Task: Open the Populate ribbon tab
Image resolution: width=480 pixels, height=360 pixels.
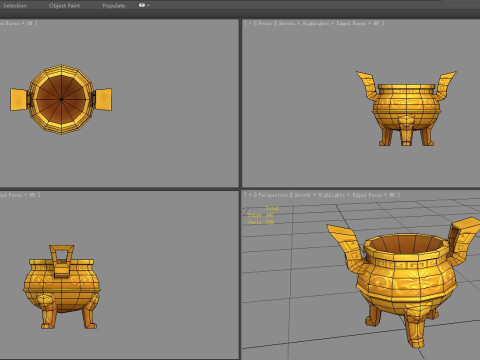Action: click(x=114, y=6)
